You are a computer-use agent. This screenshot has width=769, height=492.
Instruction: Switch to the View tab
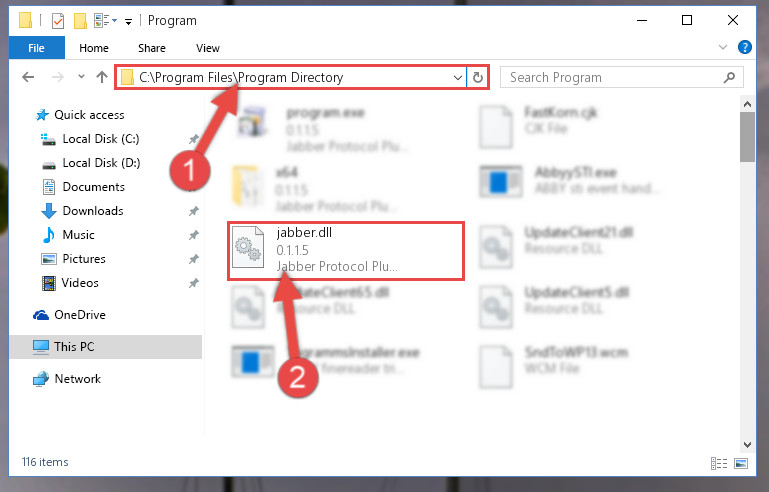pyautogui.click(x=207, y=48)
